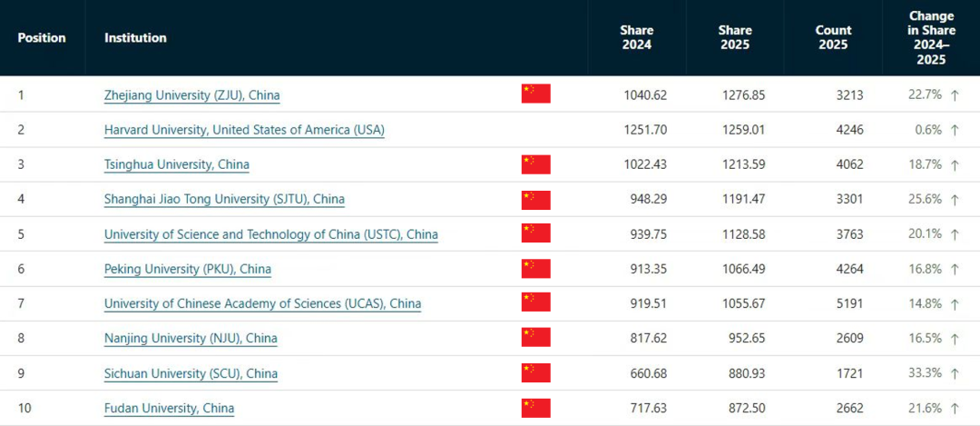Select Count 2025 value 2609
Viewport: 980px width, 426px height.
click(x=850, y=339)
